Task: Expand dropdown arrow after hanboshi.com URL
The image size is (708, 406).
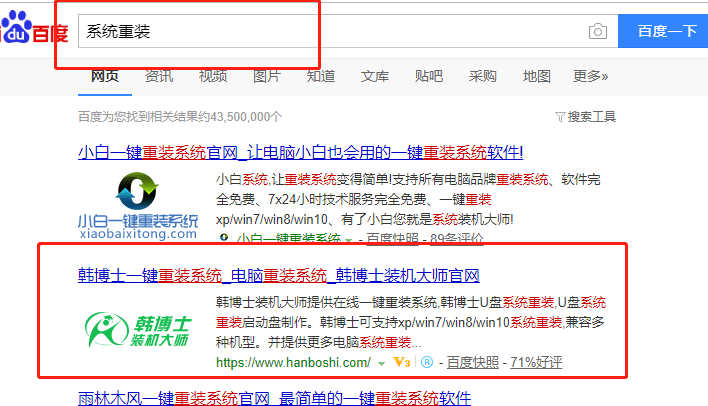Action: tap(382, 363)
